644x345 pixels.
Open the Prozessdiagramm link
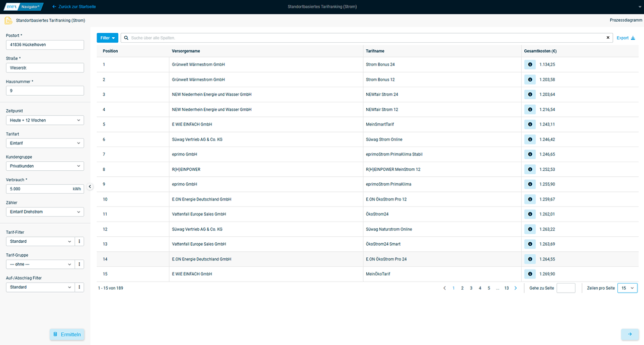click(625, 21)
